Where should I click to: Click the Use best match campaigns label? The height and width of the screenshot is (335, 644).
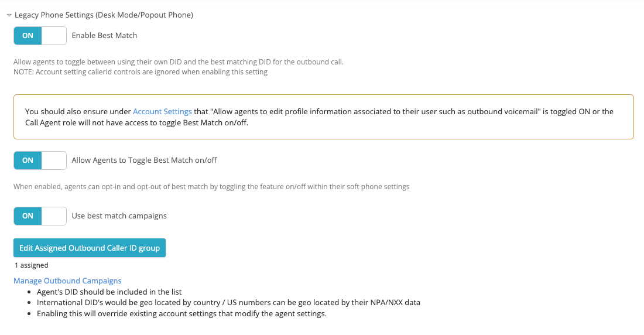click(x=119, y=216)
